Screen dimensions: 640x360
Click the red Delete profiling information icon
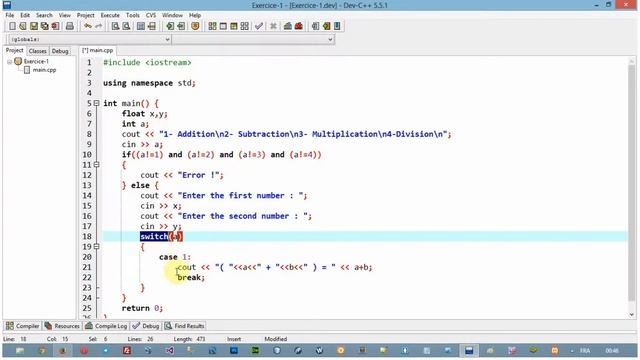[299, 26]
